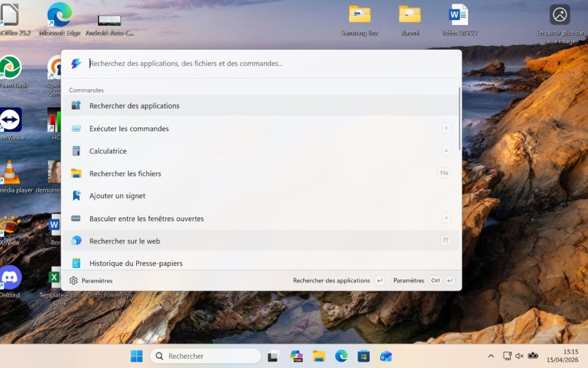
Task: Click the command list vertical scrollbar
Action: (459, 119)
